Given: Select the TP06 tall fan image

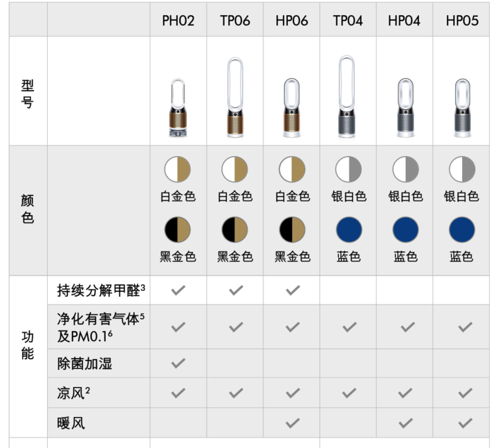Looking at the screenshot, I should click(x=235, y=97).
